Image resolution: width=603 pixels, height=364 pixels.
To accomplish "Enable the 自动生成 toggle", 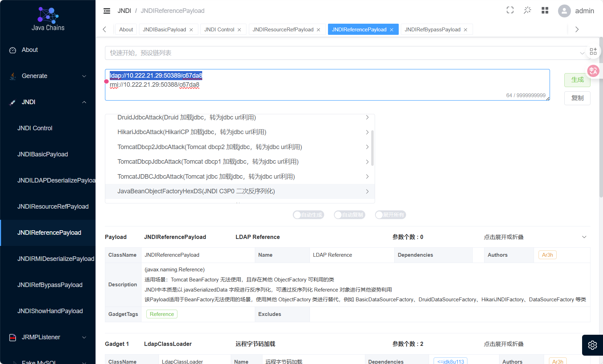I will coord(308,215).
